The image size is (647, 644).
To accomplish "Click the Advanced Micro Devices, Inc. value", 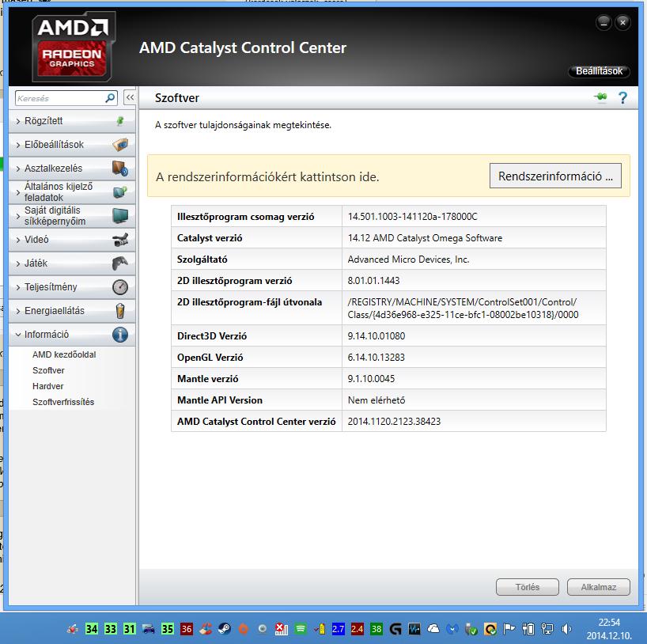I will click(408, 259).
